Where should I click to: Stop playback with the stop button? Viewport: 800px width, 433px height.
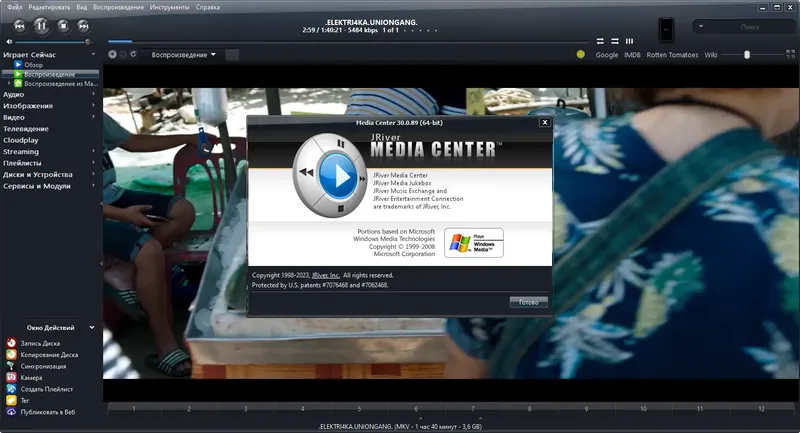[63, 26]
